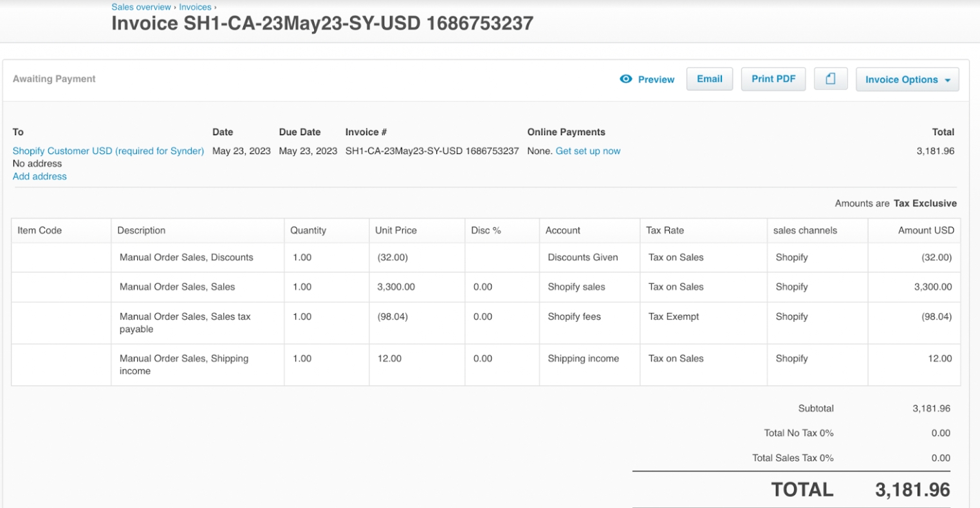Click Add address under the customer name
This screenshot has height=508, width=980.
click(x=39, y=176)
